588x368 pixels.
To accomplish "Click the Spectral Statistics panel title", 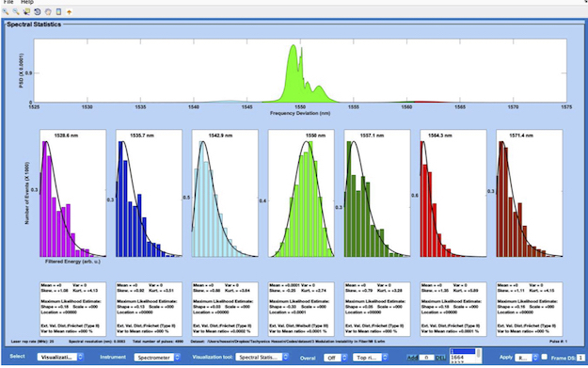I will tap(34, 24).
